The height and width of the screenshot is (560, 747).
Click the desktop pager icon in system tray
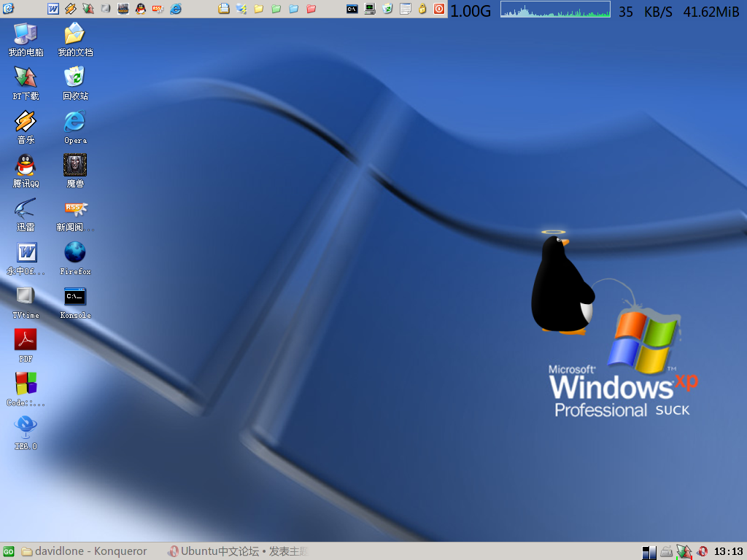[649, 553]
